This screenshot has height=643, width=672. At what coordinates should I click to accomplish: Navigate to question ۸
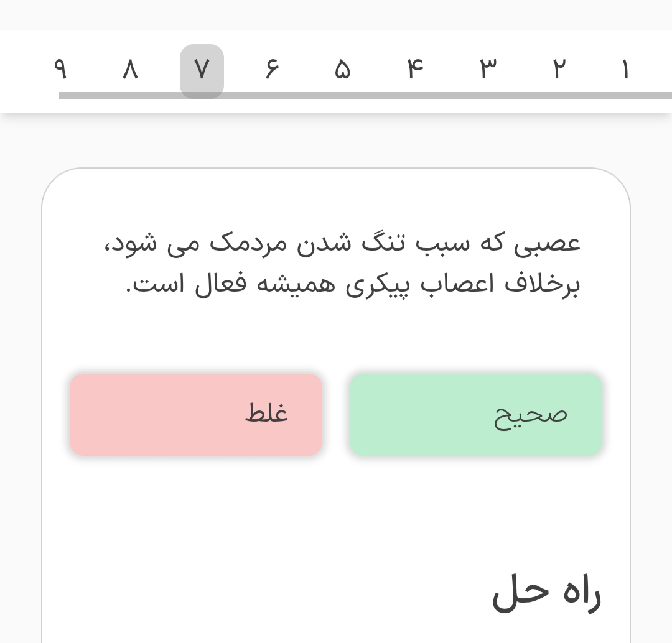point(129,70)
